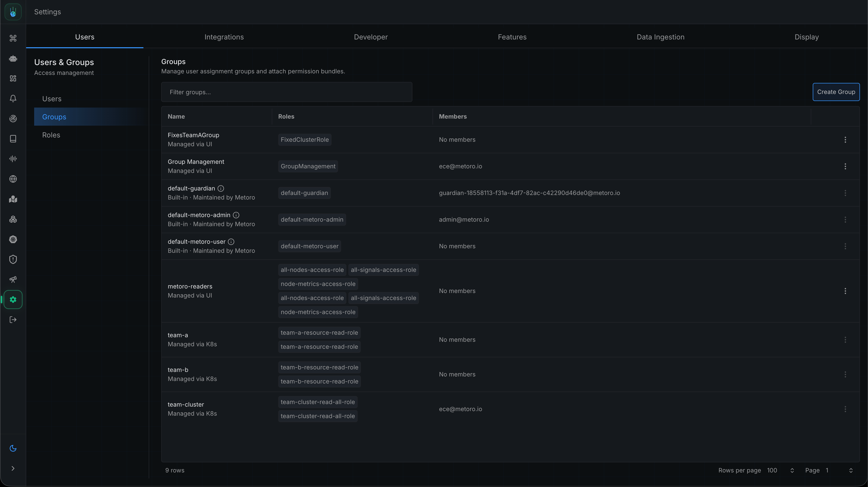Open actions menu for default-metoro-user row
The height and width of the screenshot is (487, 868).
click(x=845, y=246)
